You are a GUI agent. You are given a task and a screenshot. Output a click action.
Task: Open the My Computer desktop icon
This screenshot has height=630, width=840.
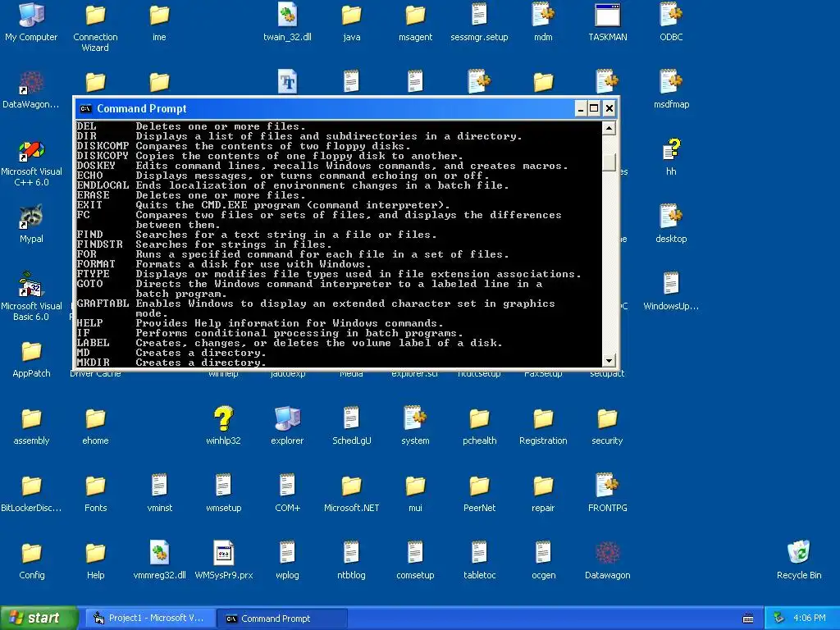[31, 15]
